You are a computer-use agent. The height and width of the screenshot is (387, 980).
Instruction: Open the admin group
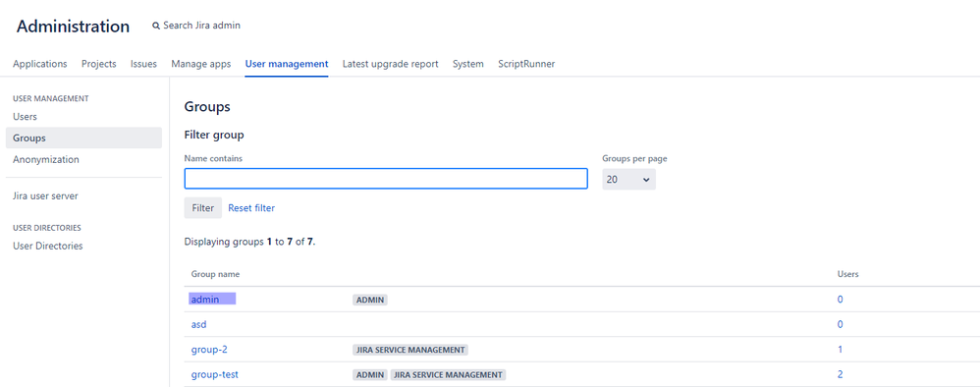click(x=205, y=300)
